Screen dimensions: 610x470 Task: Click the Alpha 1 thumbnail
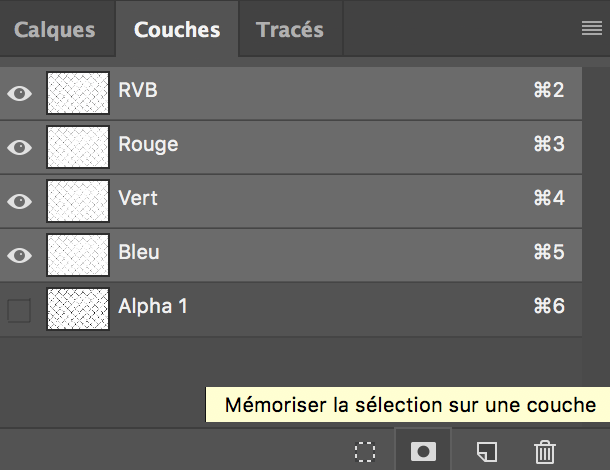pyautogui.click(x=78, y=308)
